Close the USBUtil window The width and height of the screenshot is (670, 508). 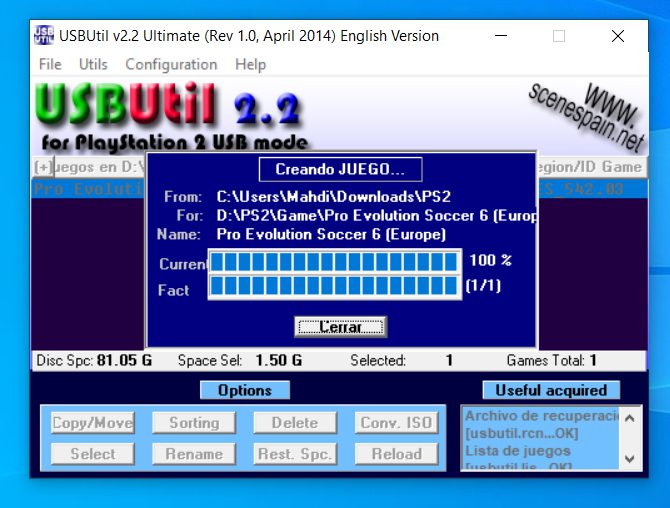point(618,36)
